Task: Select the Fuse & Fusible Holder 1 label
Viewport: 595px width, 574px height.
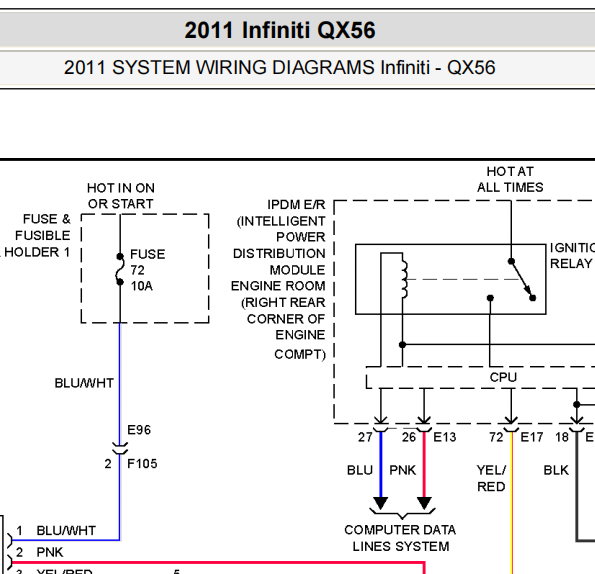Action: coord(36,236)
